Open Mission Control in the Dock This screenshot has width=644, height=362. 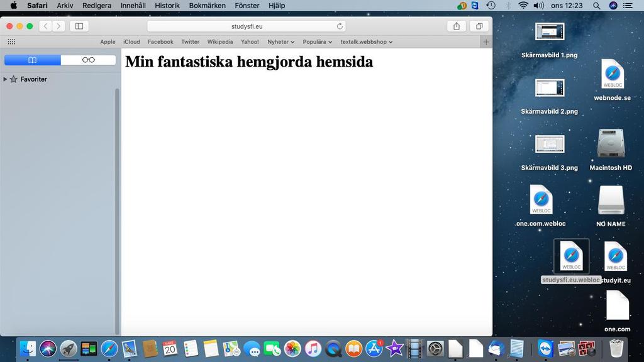click(89, 349)
